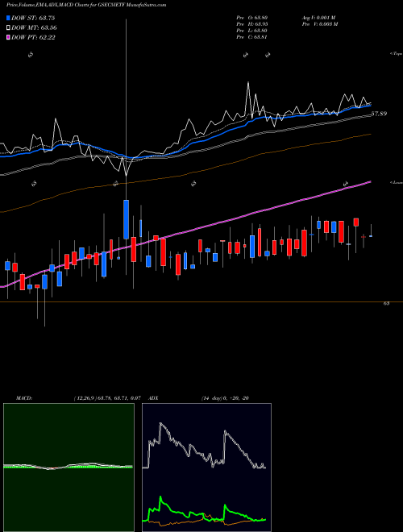The height and width of the screenshot is (532, 403).
Task: Click the 'Pre C: 63.81' close value
Action: point(252,37)
